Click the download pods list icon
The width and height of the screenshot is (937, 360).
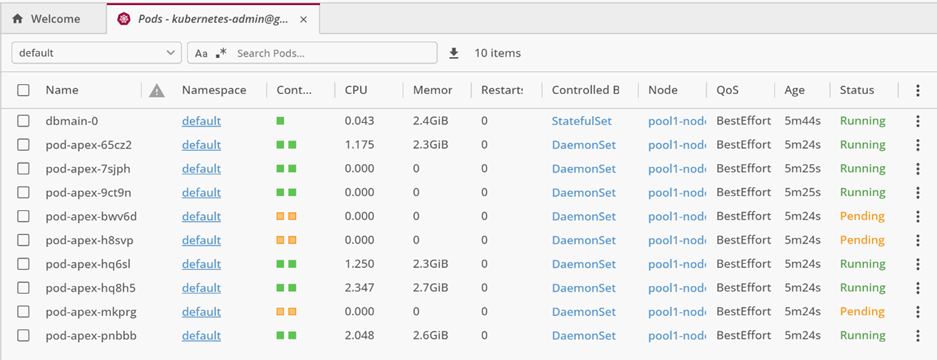[454, 53]
